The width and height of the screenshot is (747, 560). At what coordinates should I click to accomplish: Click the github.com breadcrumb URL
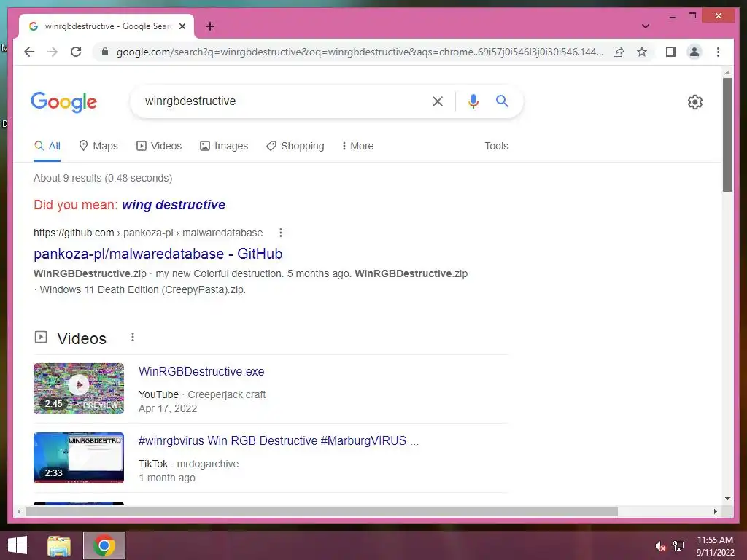[147, 233]
